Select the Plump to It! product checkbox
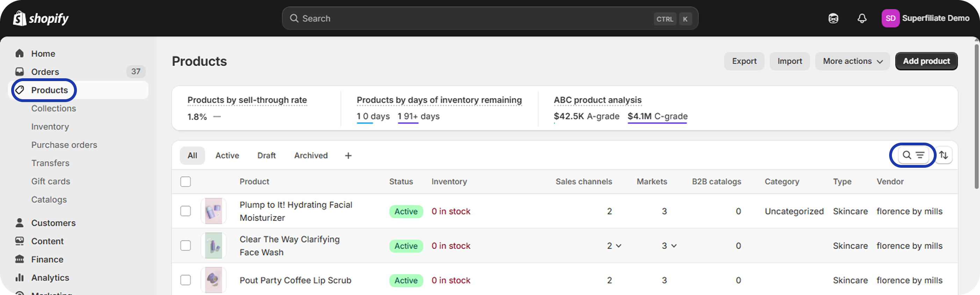This screenshot has width=980, height=295. (186, 211)
